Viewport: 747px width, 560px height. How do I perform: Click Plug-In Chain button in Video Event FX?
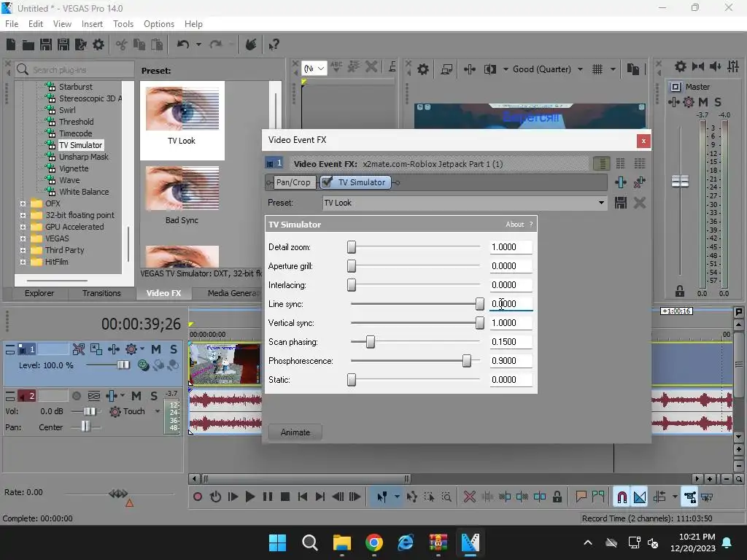click(620, 182)
